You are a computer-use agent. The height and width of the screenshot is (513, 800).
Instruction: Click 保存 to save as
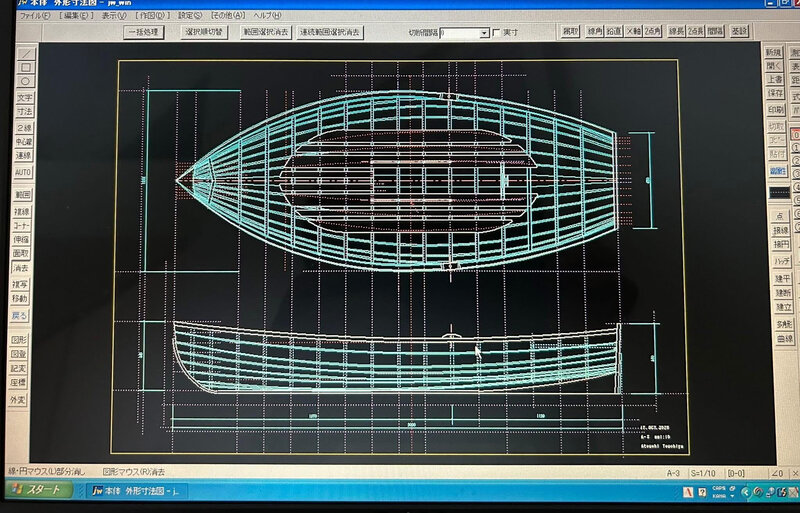[775, 93]
